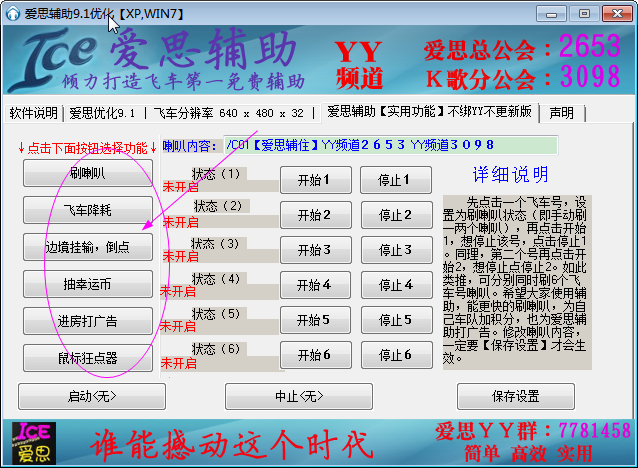Open the 软件说明 tab

[x=33, y=113]
